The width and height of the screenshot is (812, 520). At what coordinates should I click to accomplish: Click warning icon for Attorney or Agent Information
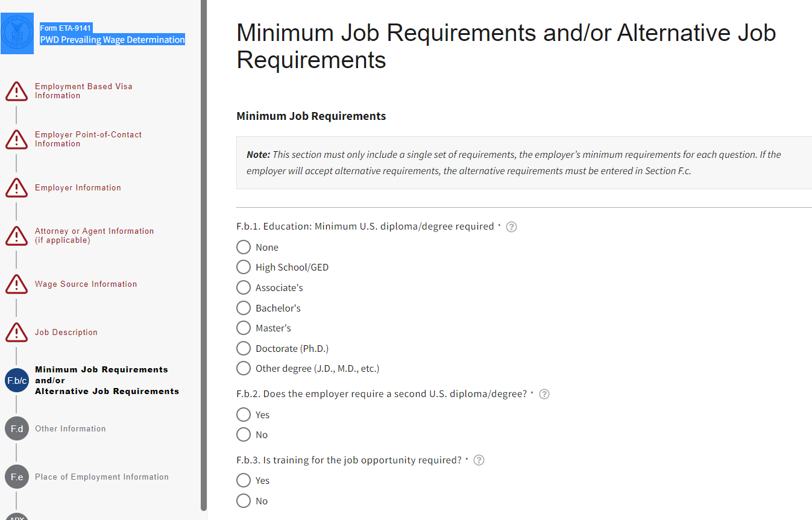pos(16,236)
